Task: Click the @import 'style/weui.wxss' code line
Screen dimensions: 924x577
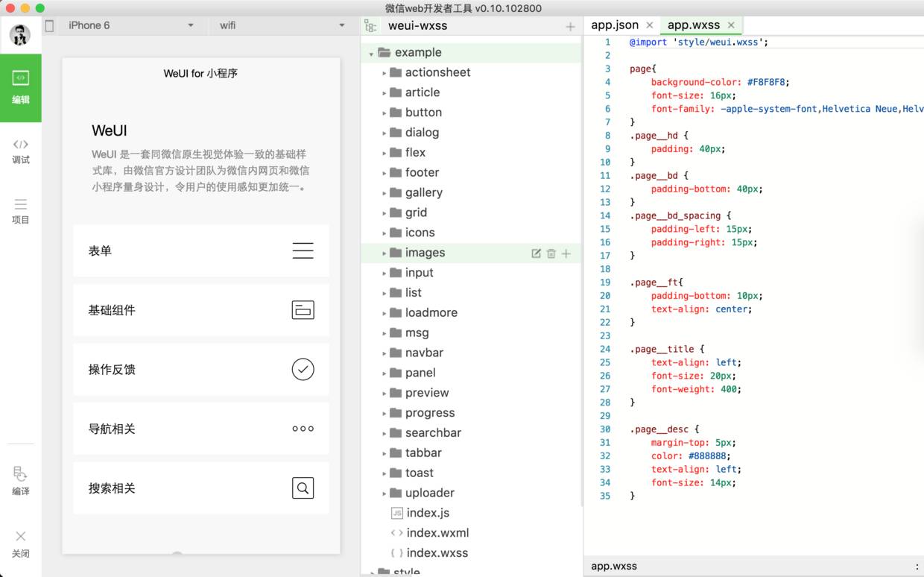Action: [x=699, y=42]
